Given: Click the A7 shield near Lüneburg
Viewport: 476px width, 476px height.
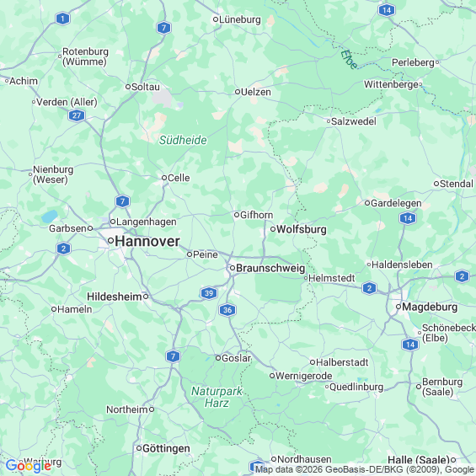Looking at the screenshot, I should (164, 28).
